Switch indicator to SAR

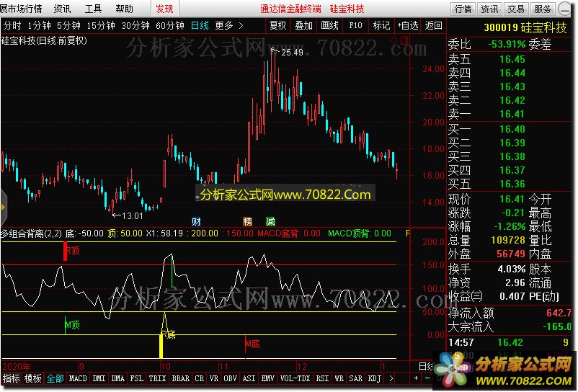click(356, 378)
